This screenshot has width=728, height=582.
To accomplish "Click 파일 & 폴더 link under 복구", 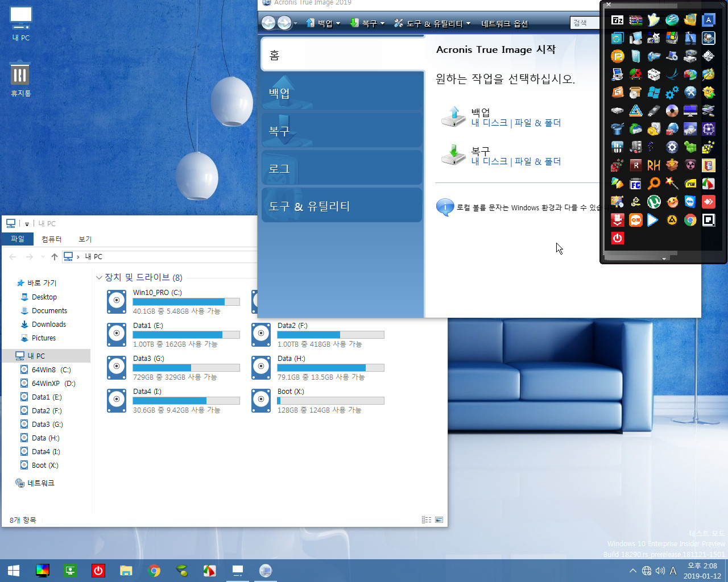I will (537, 161).
